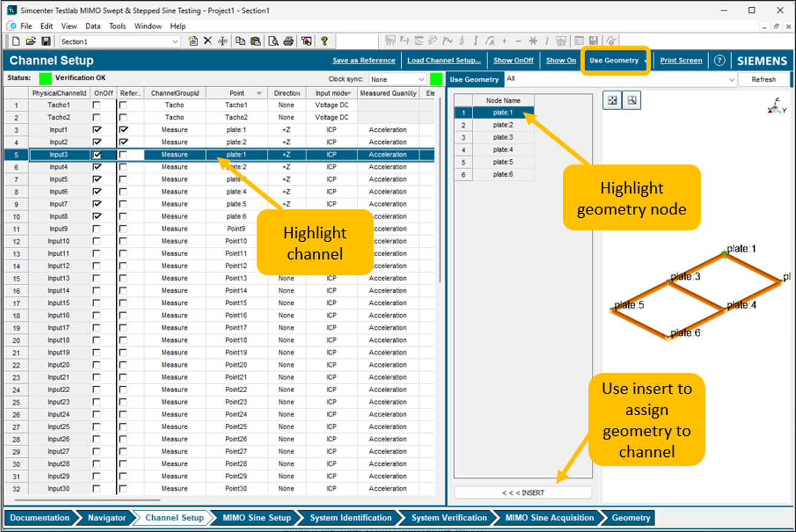Enable the OnOff checkbox for Input9
This screenshot has height=532, width=796.
[x=96, y=229]
